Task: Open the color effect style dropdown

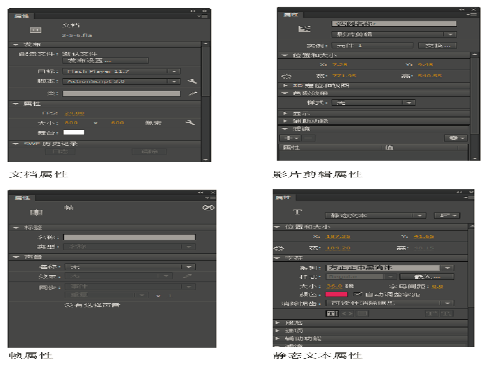Action: pyautogui.click(x=374, y=103)
